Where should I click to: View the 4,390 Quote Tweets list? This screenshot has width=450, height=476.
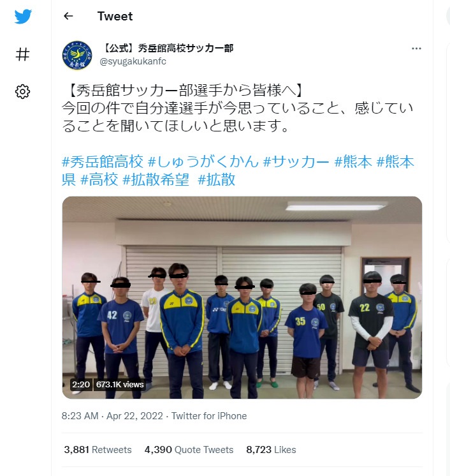[189, 450]
